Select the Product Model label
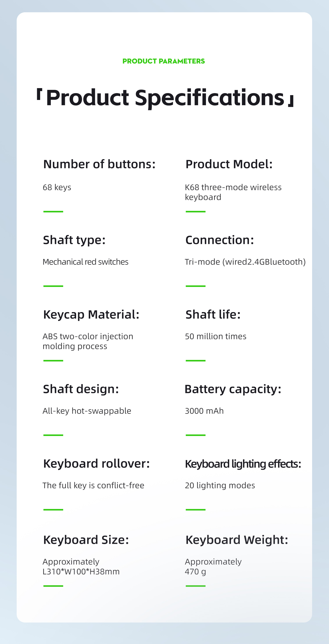The image size is (329, 644). click(229, 164)
